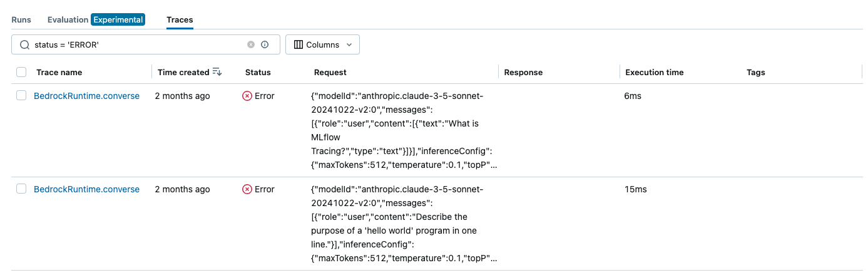Image resolution: width=868 pixels, height=275 pixels.
Task: Click the search magnifier icon
Action: (24, 45)
